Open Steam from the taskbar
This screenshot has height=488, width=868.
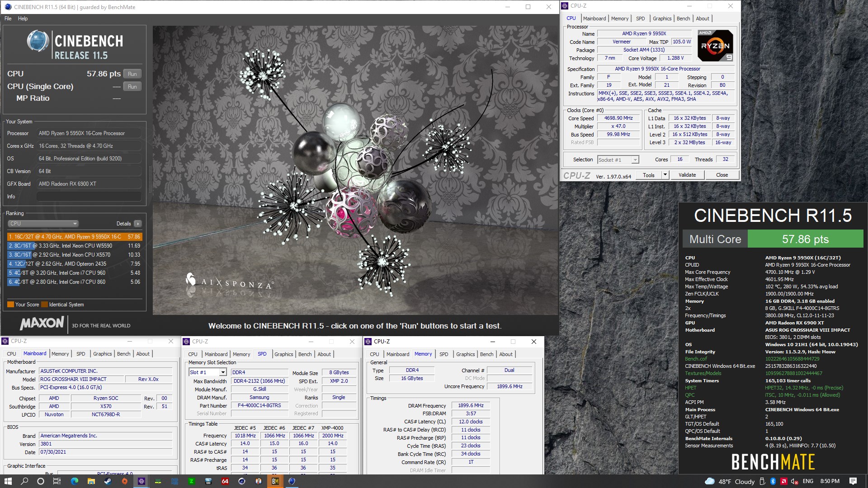pos(108,481)
